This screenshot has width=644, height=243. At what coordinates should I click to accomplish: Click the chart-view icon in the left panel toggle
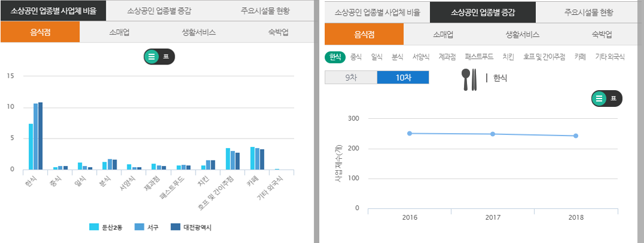[151, 57]
